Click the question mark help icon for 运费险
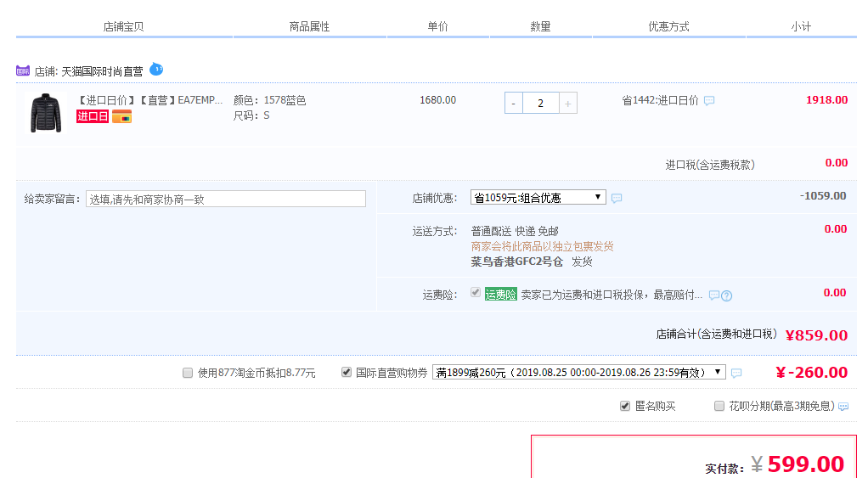The height and width of the screenshot is (478, 868). 727,296
